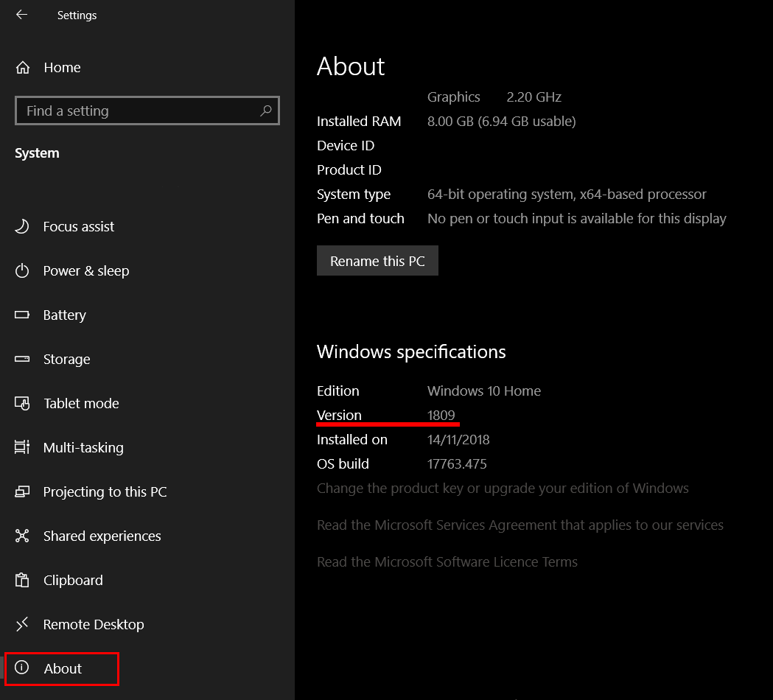Click the Edition value Windows 10 Home
Viewport: 773px width, 700px height.
click(483, 391)
